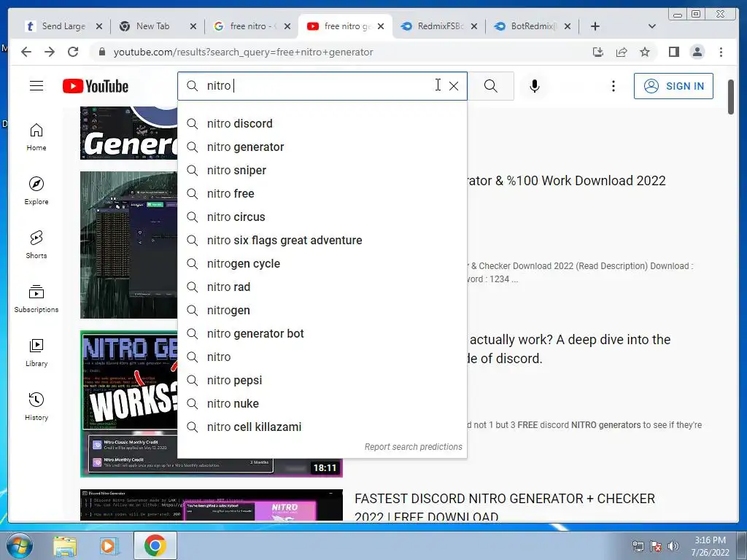Click the volume speaker tray icon
This screenshot has width=747, height=560.
coord(673,546)
